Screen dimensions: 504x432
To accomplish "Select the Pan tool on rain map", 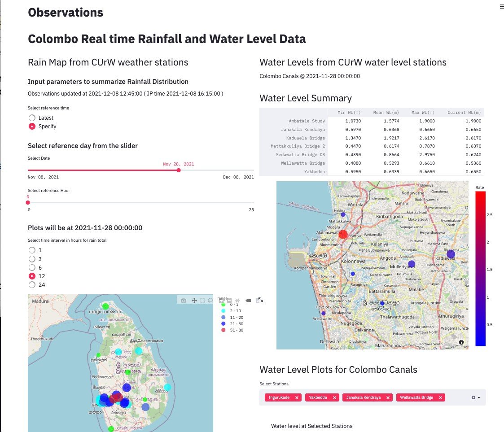I will (194, 301).
